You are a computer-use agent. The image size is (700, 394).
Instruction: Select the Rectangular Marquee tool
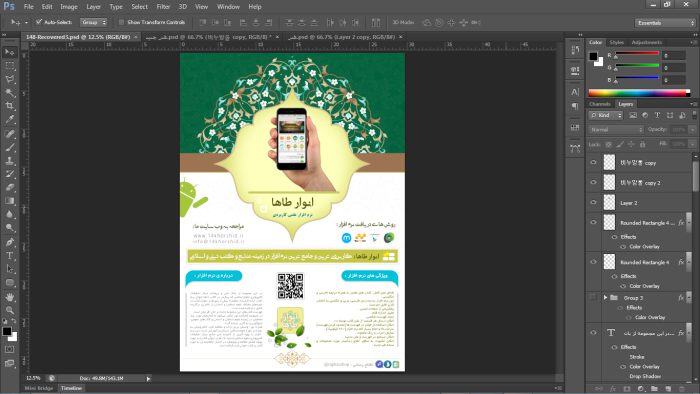pyautogui.click(x=9, y=66)
